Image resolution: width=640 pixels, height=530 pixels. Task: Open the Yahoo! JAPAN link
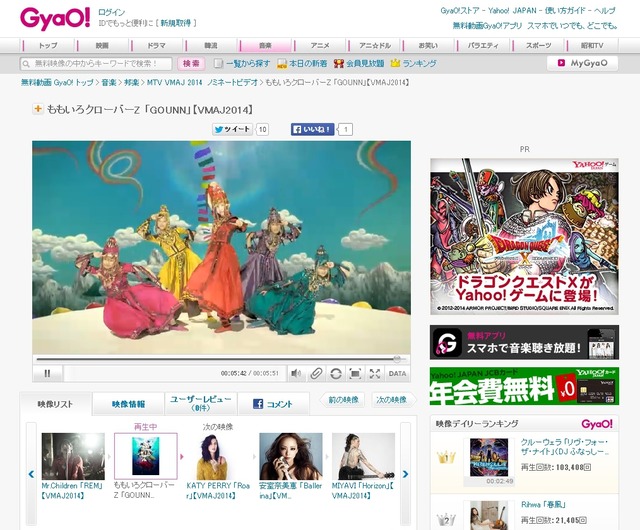click(511, 11)
